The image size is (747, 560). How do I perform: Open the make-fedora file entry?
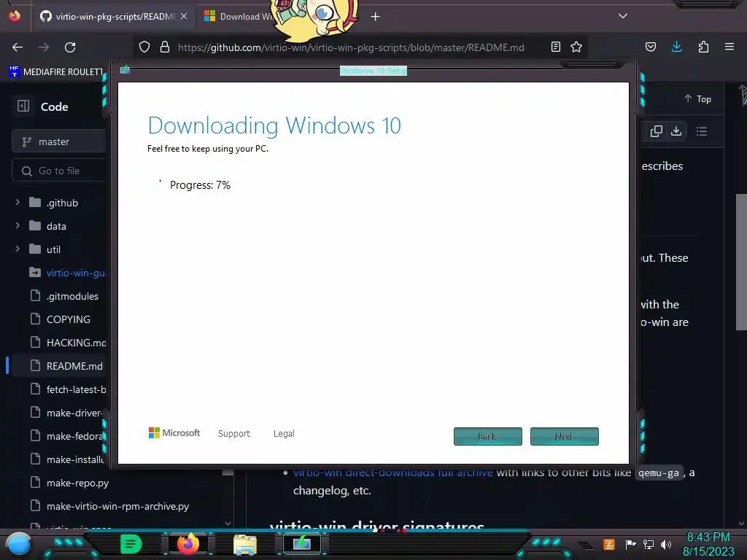pyautogui.click(x=75, y=436)
